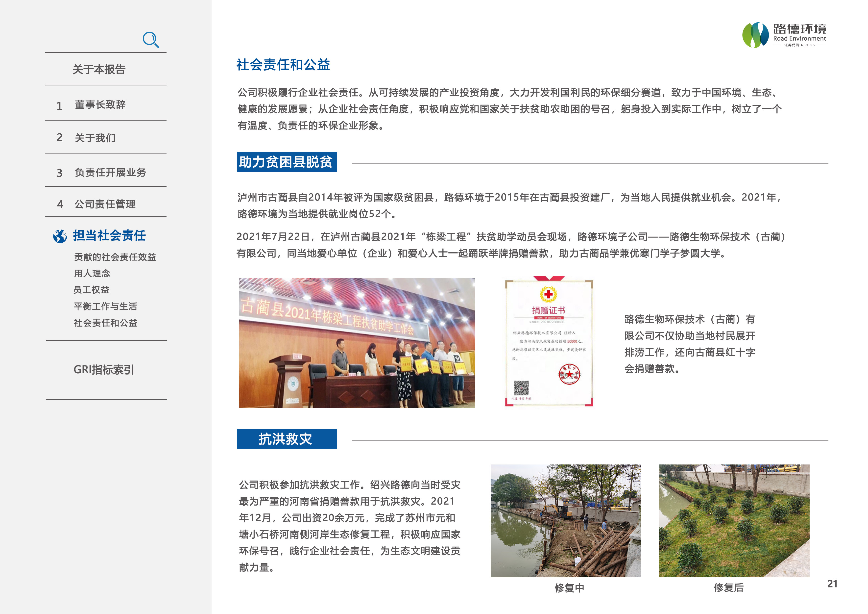Viewport: 868px width, 614px height.
Task: Click the globe icon beside 担当社会责任
Action: pos(60,236)
